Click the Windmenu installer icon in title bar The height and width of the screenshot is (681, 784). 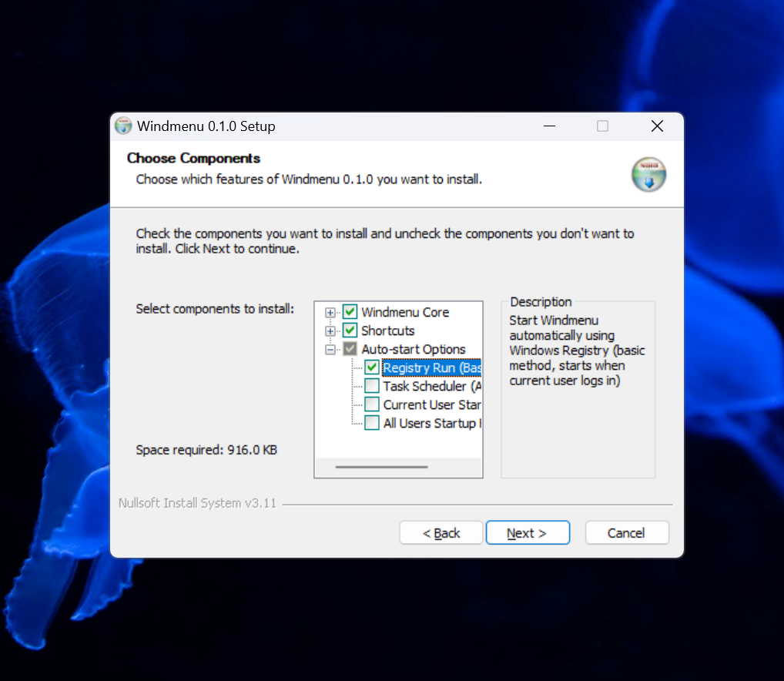pyautogui.click(x=122, y=126)
